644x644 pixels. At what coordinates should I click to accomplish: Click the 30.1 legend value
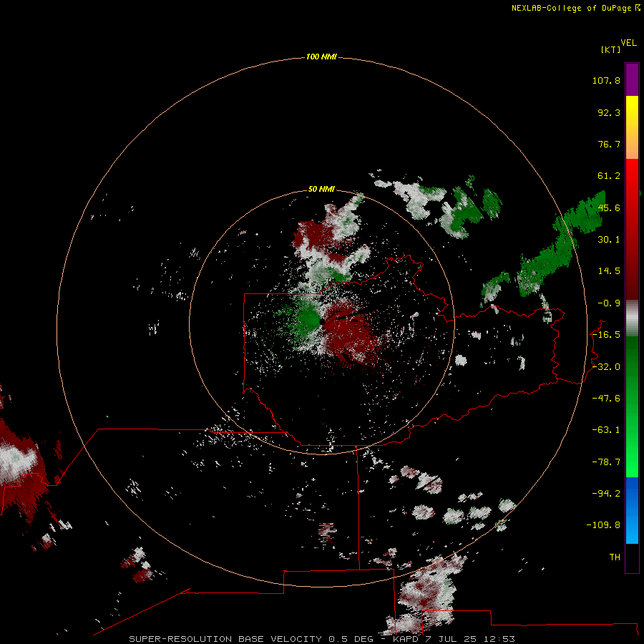point(609,240)
